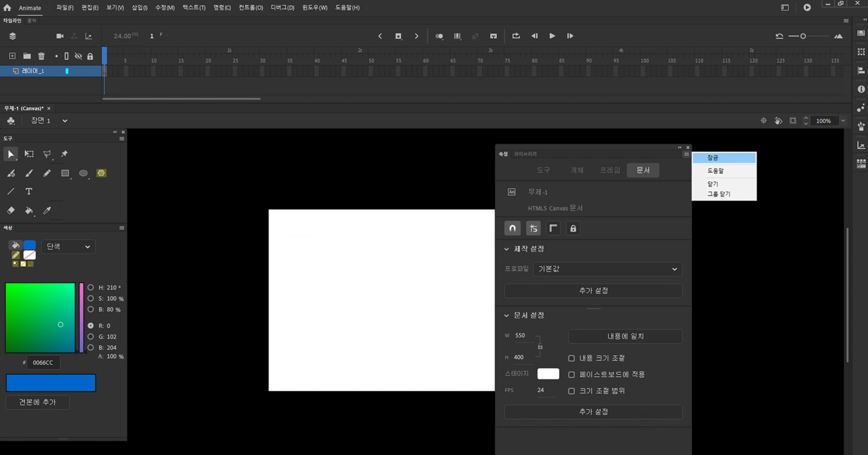The width and height of the screenshot is (868, 455).
Task: Enable onion skin in the timeline
Action: pos(439,36)
